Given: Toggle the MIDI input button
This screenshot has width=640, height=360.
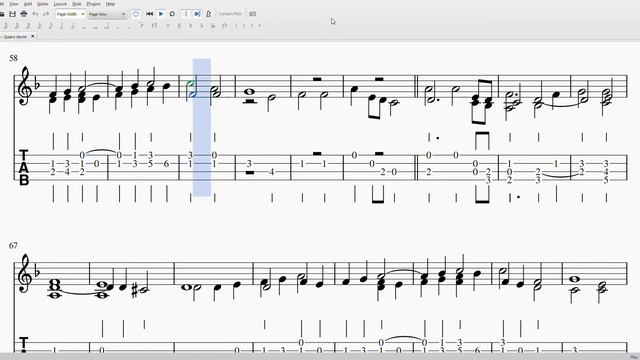Looking at the screenshot, I should point(136,14).
